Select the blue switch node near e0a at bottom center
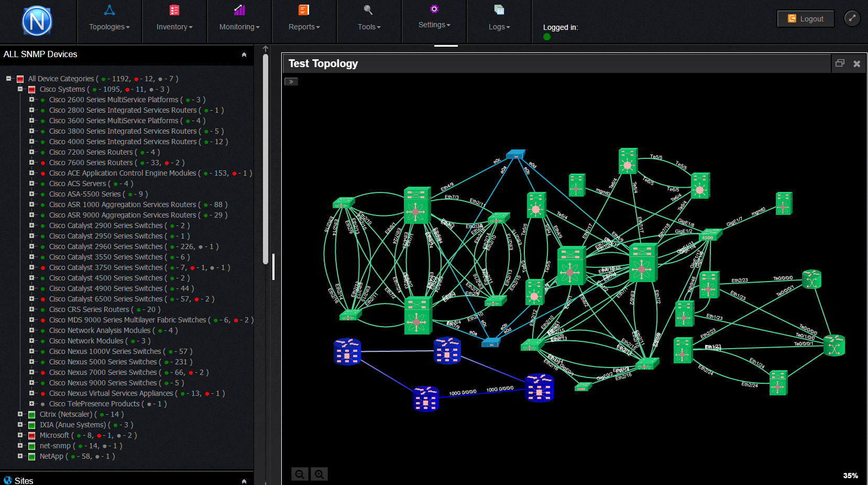 (491, 342)
